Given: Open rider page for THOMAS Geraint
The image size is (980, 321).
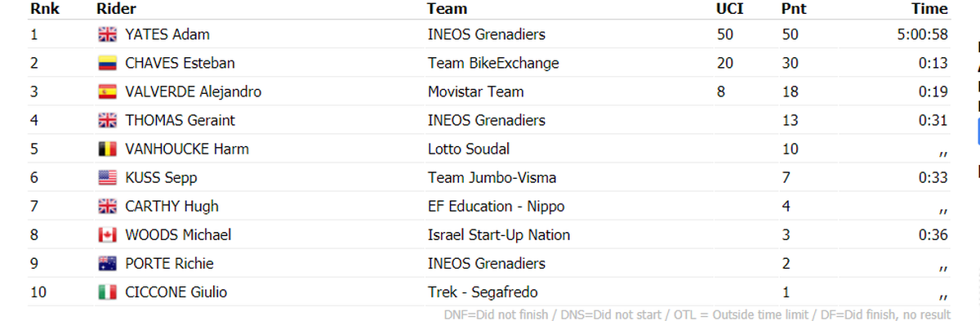Looking at the screenshot, I should pyautogui.click(x=180, y=120).
